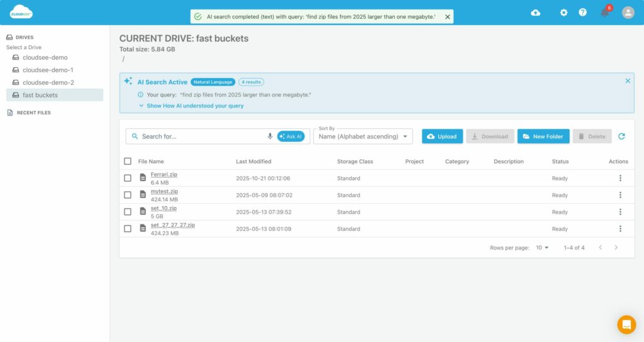Open the set_10.zip file link
The width and height of the screenshot is (644, 342).
[x=164, y=208]
